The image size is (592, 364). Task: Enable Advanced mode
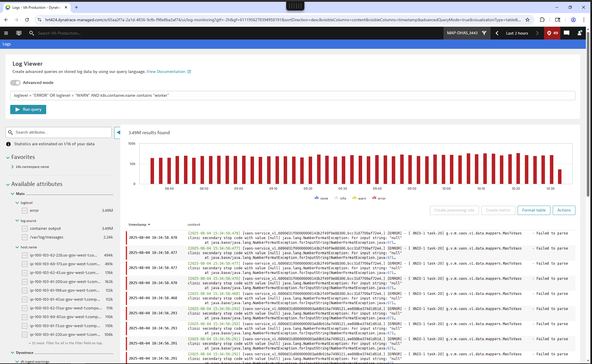click(15, 83)
